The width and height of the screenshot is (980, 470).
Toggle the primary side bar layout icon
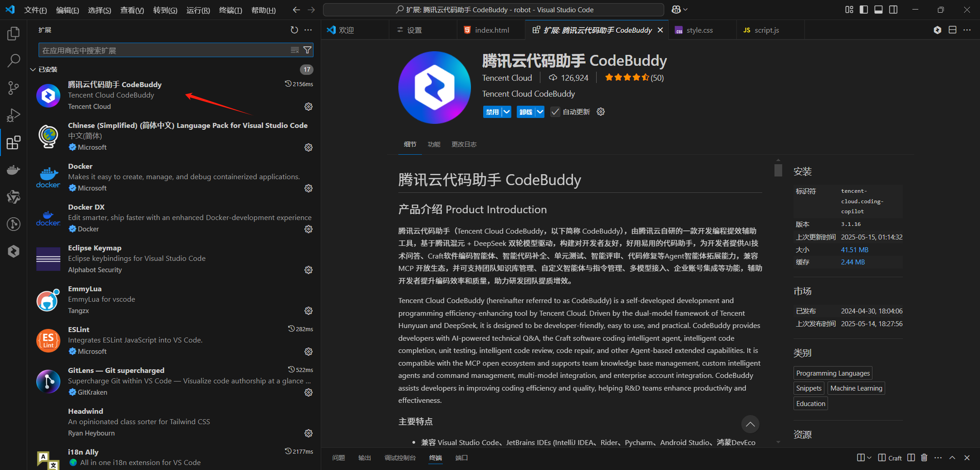coord(864,10)
